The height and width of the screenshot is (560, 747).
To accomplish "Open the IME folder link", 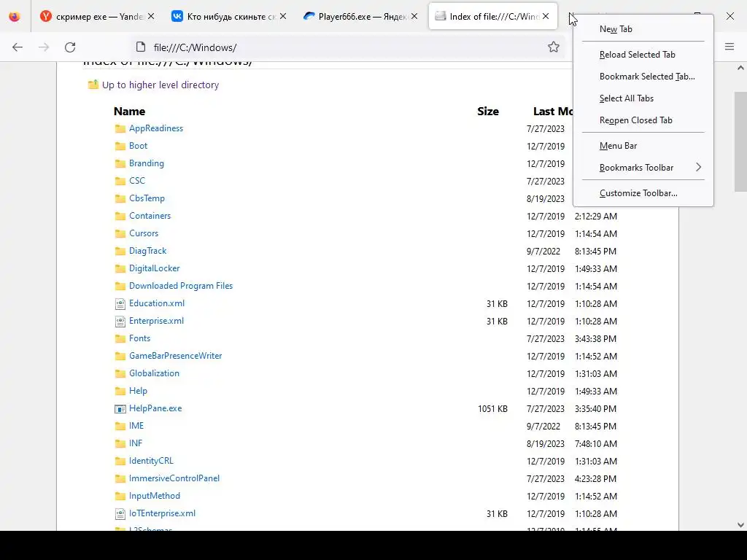I will coord(136,426).
